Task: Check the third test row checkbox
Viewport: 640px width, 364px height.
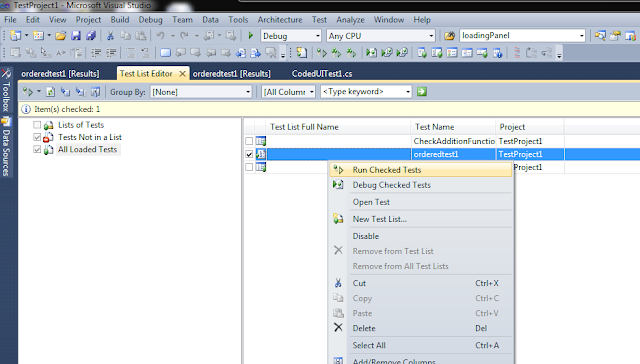Action: tap(249, 167)
